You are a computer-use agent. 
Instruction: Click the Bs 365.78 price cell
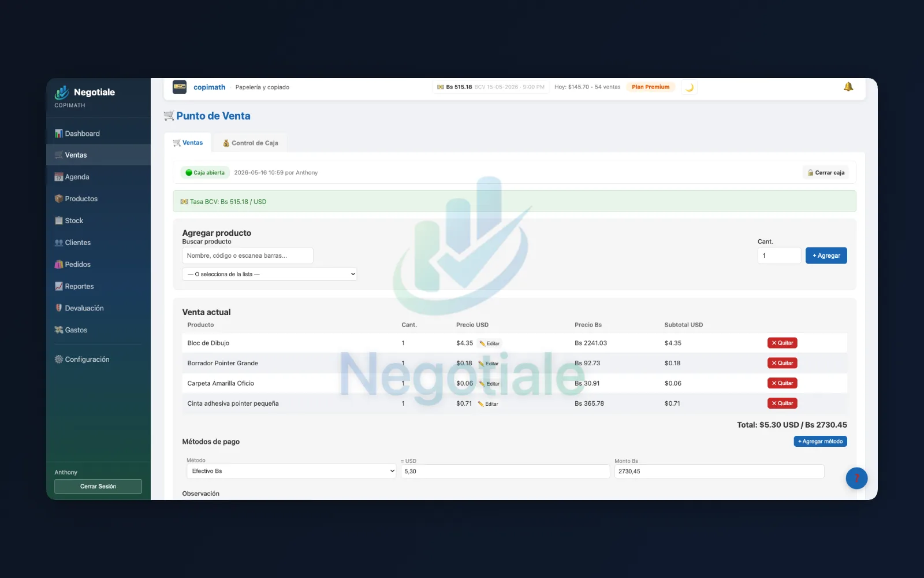point(589,404)
